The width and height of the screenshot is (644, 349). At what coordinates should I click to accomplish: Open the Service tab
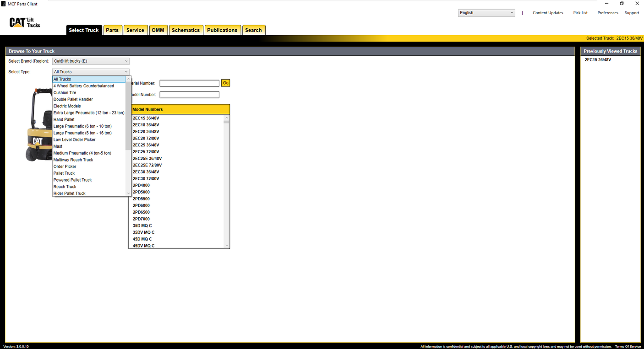[x=136, y=30]
